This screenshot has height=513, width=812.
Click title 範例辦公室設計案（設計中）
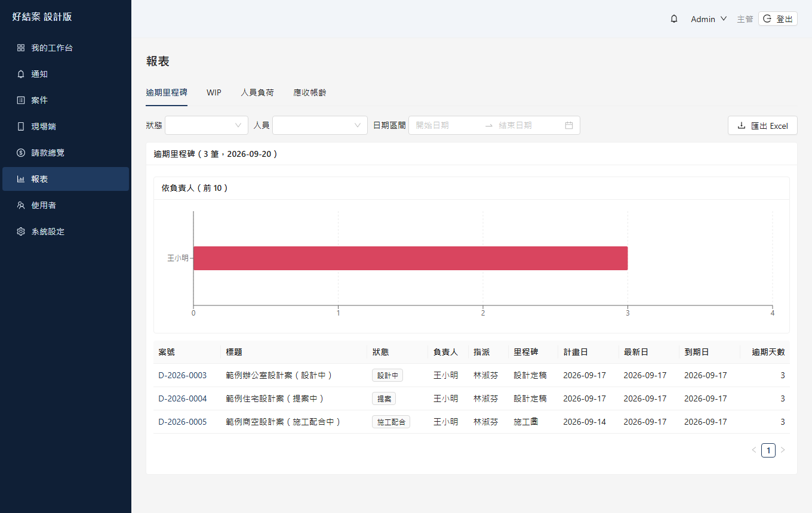coord(279,376)
